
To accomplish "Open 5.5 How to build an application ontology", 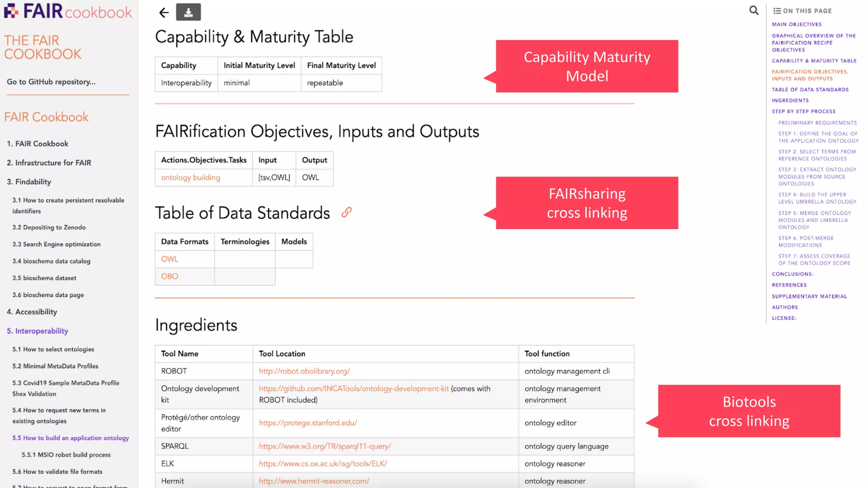I will 71,438.
